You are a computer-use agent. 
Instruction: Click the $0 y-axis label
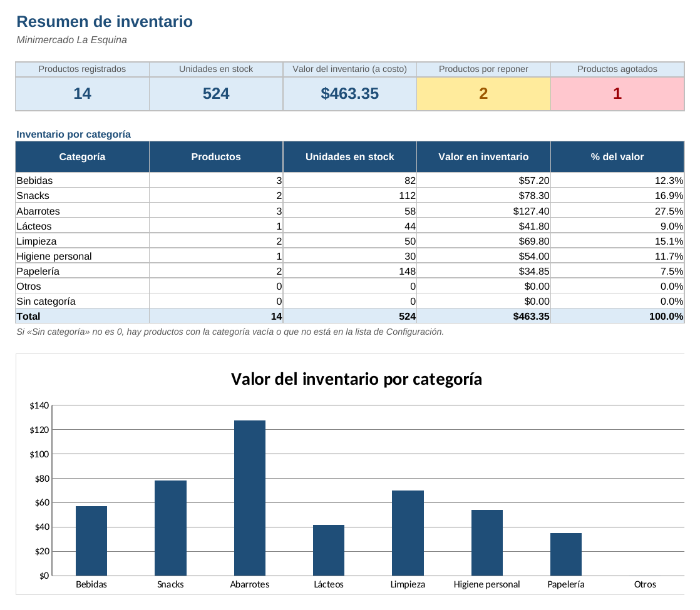pyautogui.click(x=44, y=576)
